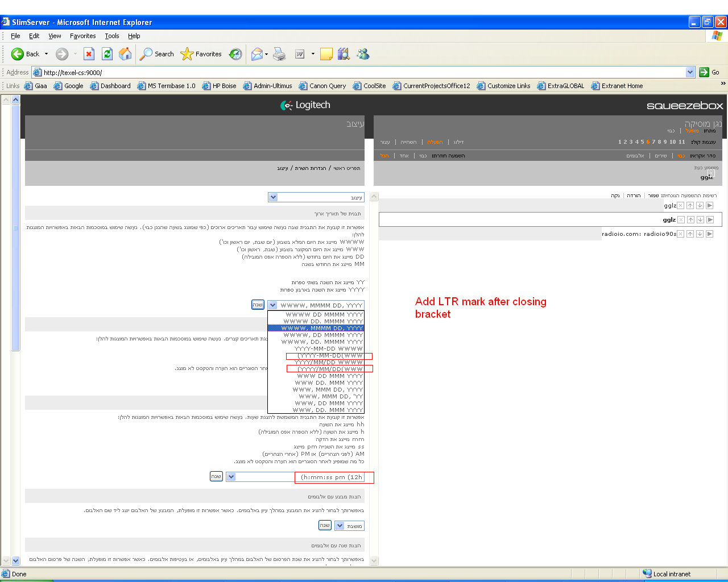The image size is (728, 582).
Task: Open the View menu
Action: [x=55, y=36]
